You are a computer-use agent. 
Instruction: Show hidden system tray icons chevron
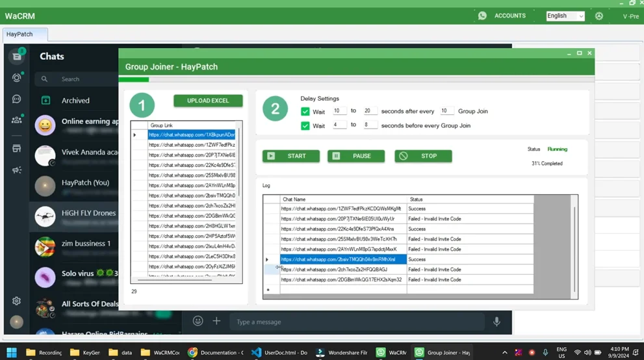(505, 352)
